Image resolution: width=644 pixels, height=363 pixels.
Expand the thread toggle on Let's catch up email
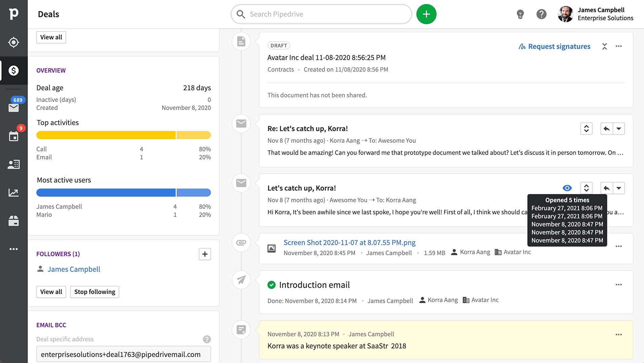[586, 188]
